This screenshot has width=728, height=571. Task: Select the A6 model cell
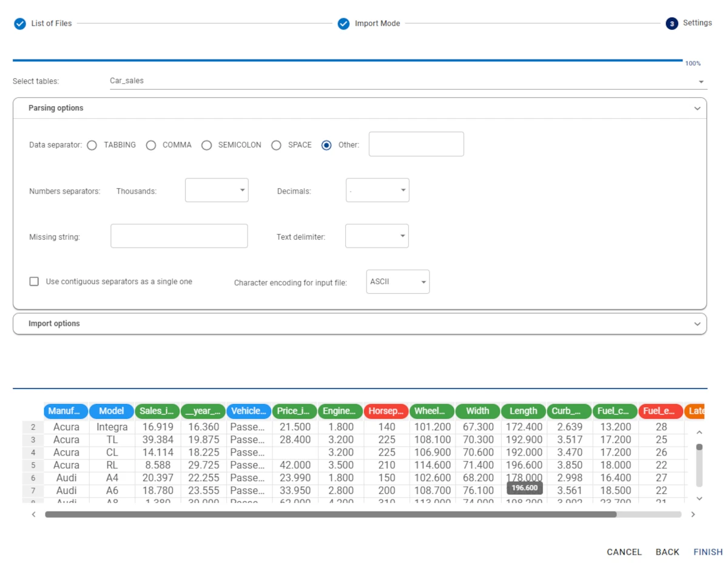pyautogui.click(x=112, y=491)
